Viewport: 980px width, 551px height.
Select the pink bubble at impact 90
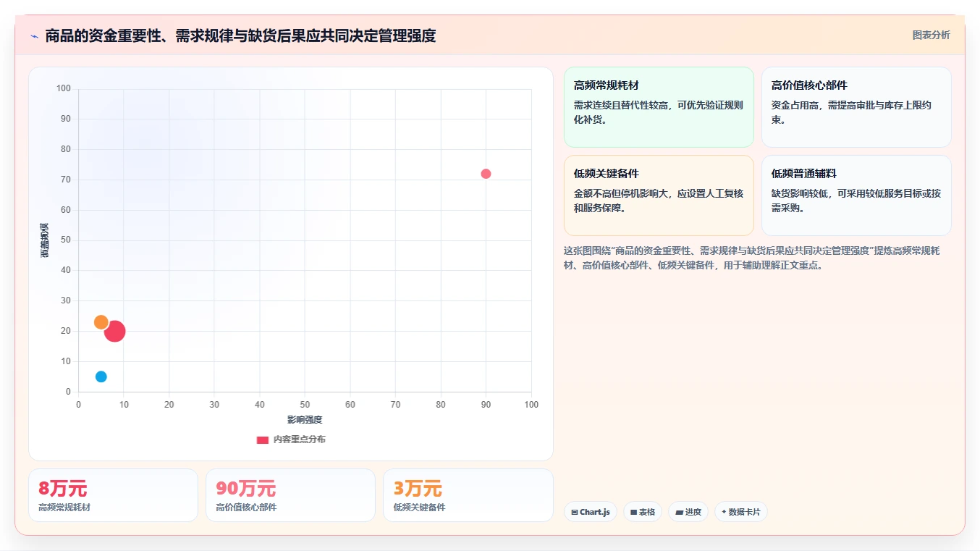tap(486, 174)
